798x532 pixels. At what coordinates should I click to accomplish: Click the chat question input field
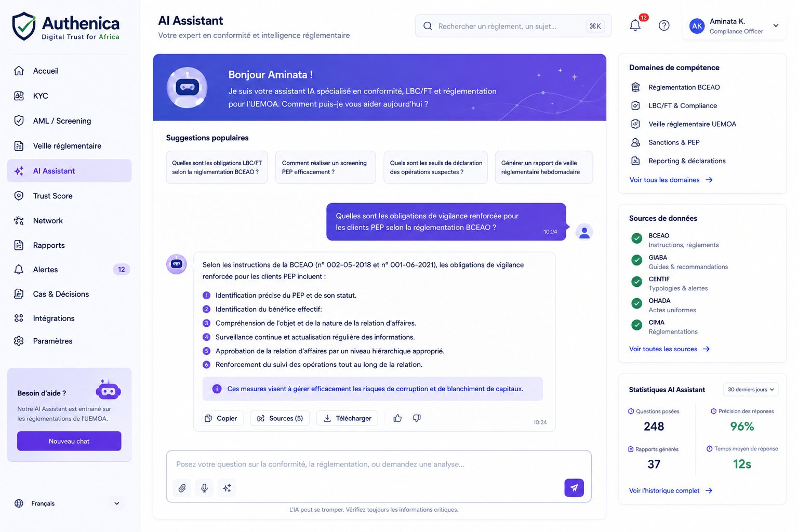point(379,464)
